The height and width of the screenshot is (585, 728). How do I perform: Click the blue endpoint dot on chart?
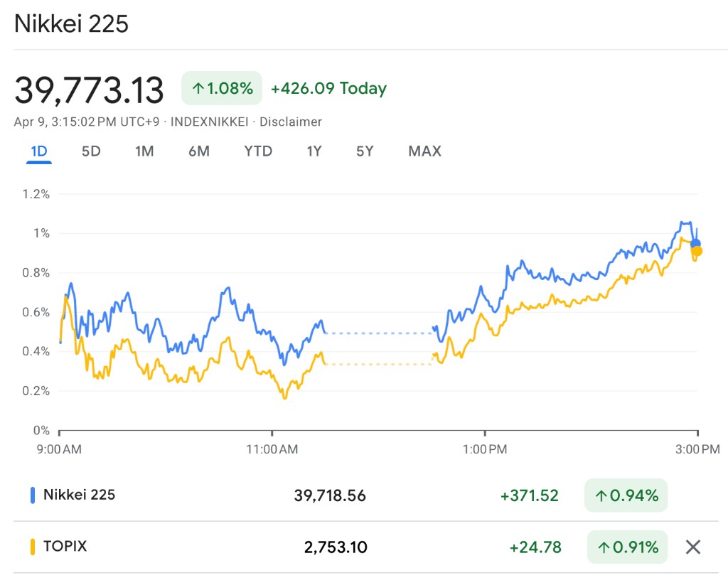(695, 244)
